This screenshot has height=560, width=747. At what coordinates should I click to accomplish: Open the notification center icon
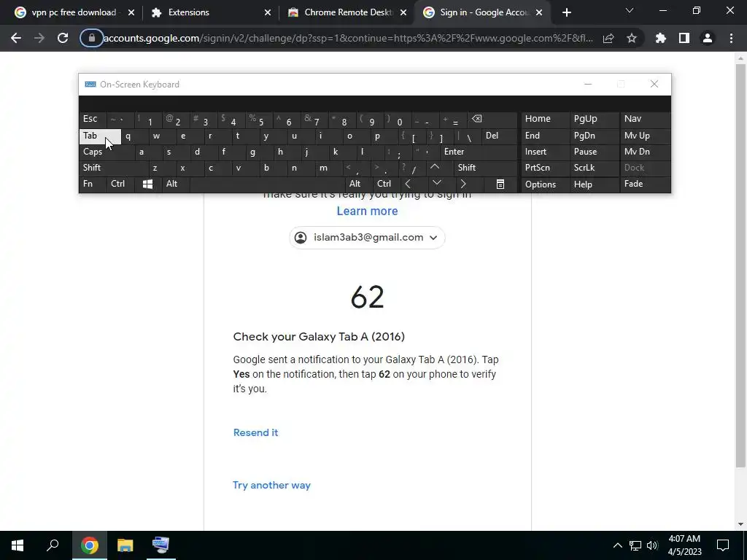(723, 545)
